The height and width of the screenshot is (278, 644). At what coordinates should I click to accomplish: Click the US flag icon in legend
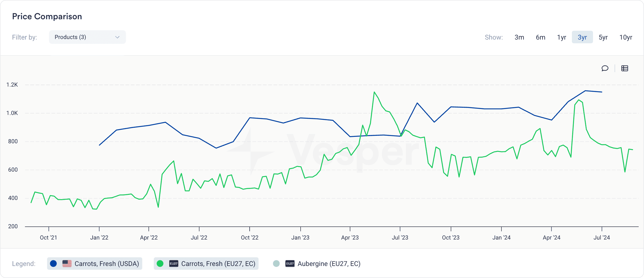(x=67, y=264)
